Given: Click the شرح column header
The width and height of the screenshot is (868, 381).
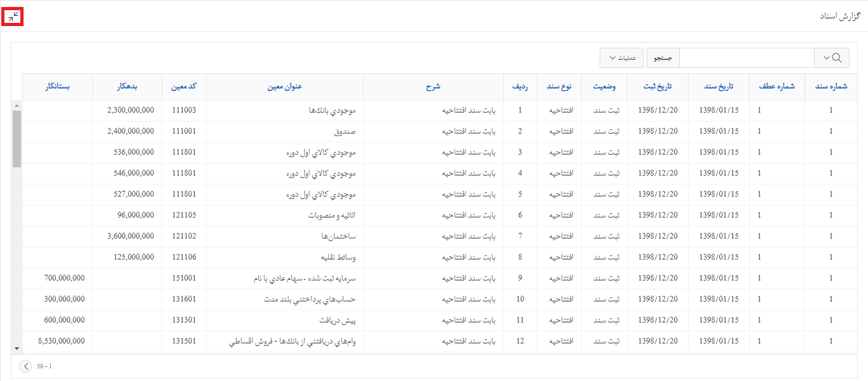Looking at the screenshot, I should click(433, 87).
